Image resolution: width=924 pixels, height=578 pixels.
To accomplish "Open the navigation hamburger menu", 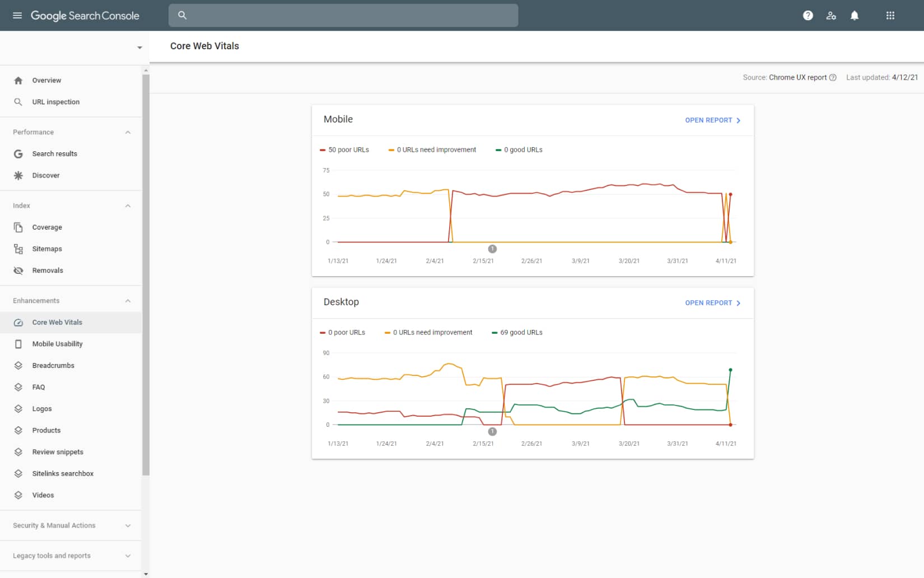I will click(17, 15).
